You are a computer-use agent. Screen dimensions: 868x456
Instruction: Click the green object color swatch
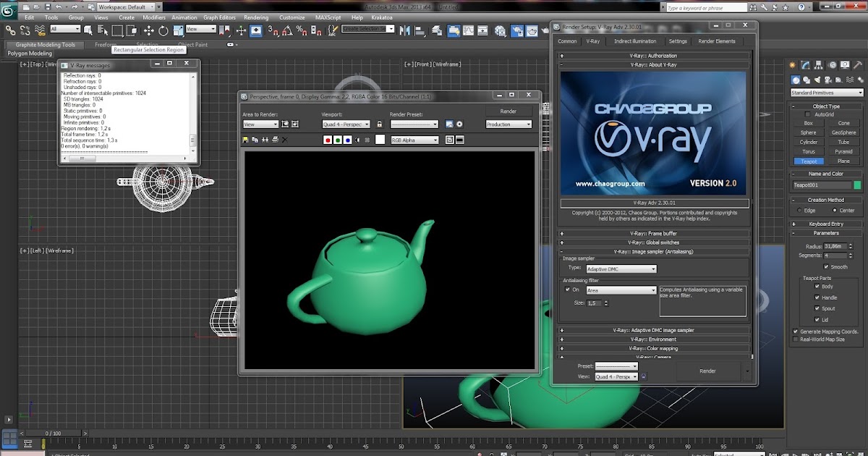857,185
